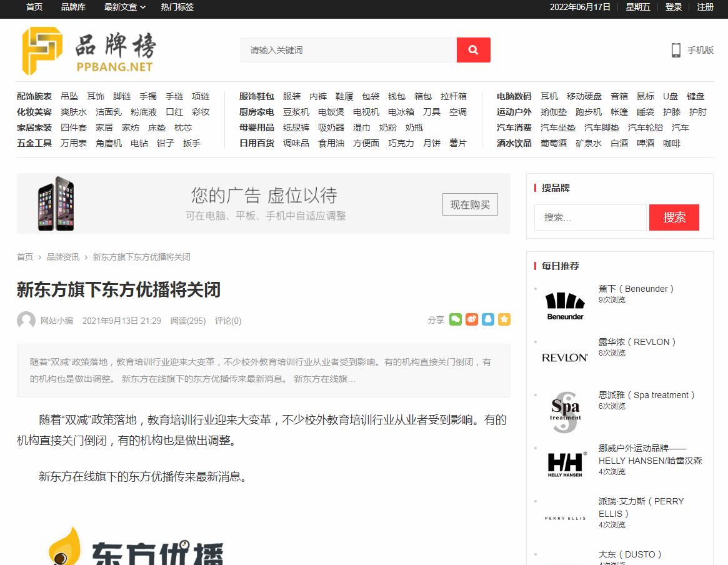Click the 东方优播 article logo image
This screenshot has width=728, height=565.
click(135, 546)
